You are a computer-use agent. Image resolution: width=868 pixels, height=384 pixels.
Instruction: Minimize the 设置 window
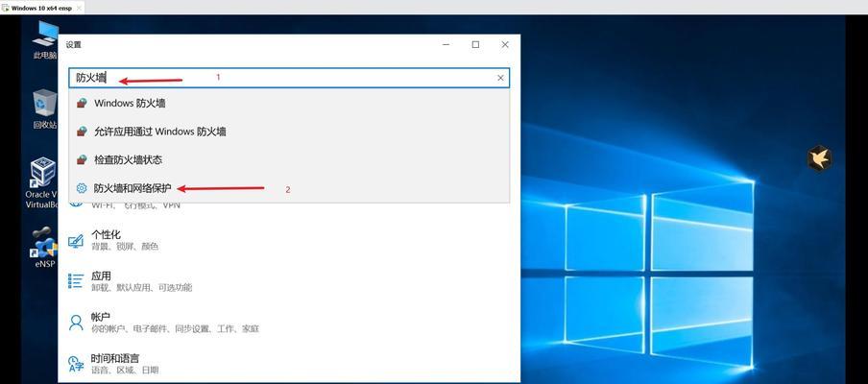[x=446, y=45]
